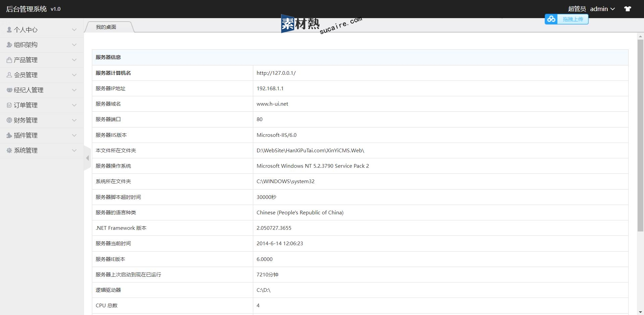Click the 会员管理 member icon

pyautogui.click(x=9, y=75)
